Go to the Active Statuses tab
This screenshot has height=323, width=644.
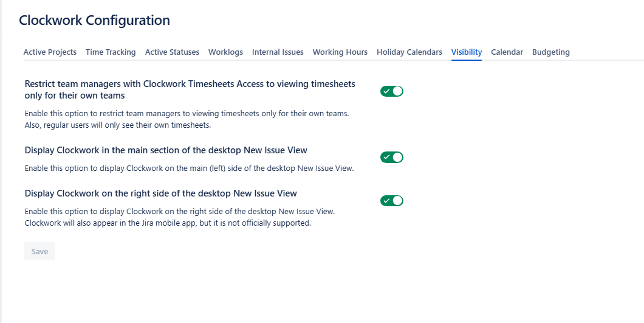pyautogui.click(x=172, y=52)
